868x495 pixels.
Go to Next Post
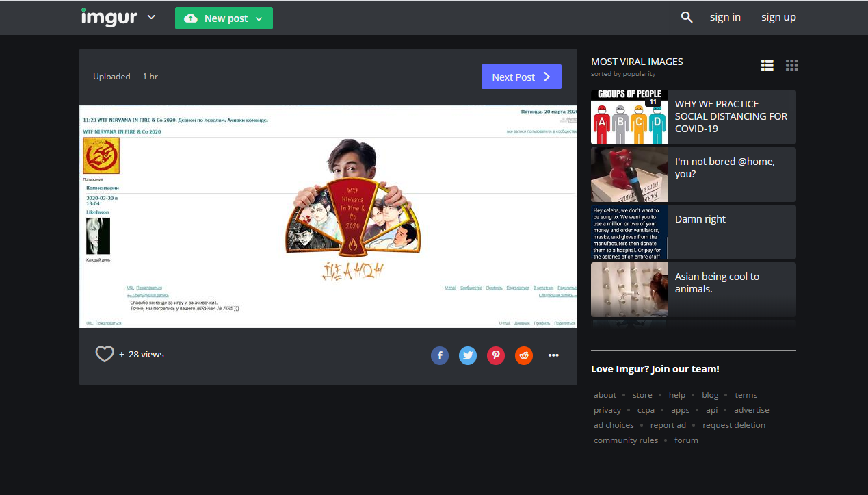click(x=521, y=77)
